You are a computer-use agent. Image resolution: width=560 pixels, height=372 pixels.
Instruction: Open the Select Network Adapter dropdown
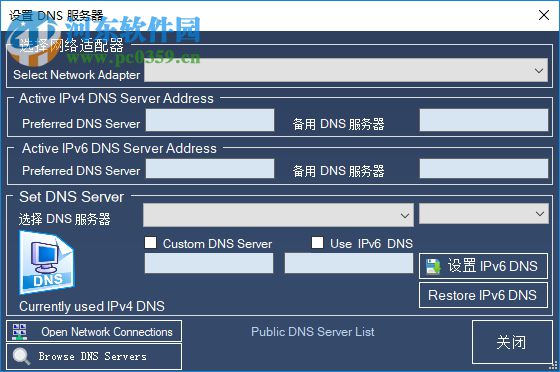(346, 70)
